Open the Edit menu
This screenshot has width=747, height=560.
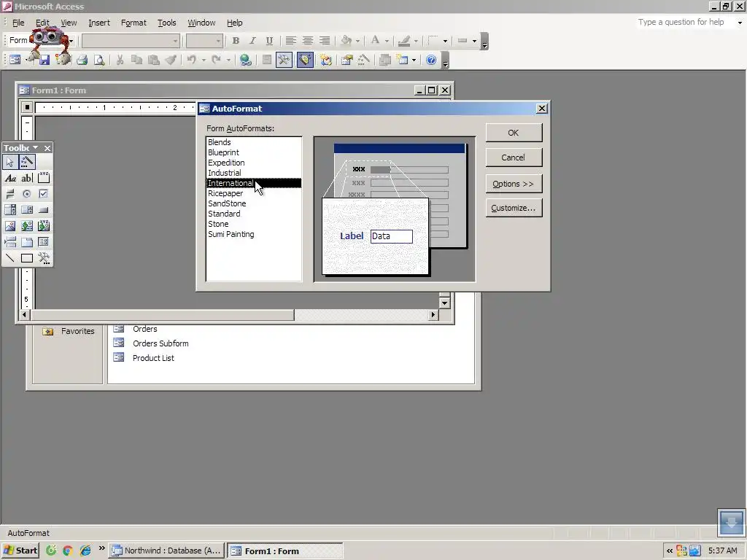click(x=42, y=23)
